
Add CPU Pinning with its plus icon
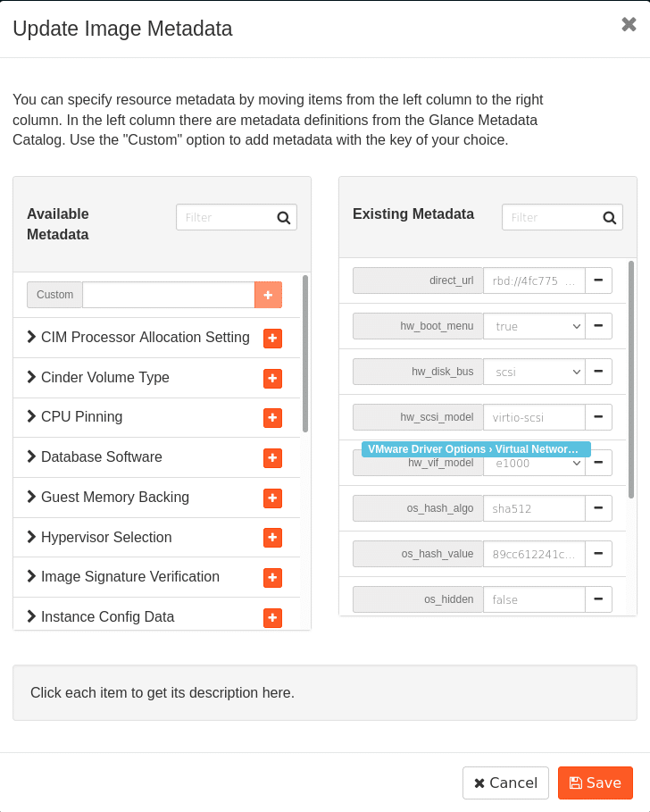tap(272, 418)
